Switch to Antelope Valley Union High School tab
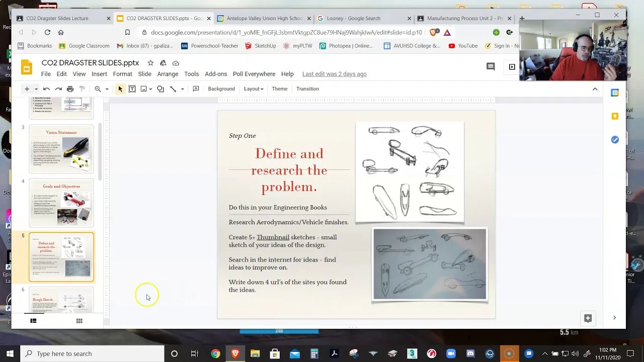 pos(264,18)
